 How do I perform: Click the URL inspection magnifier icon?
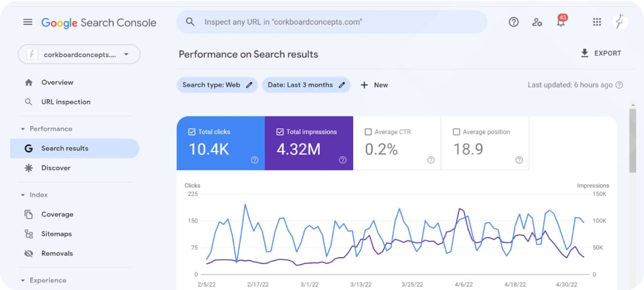(x=29, y=102)
